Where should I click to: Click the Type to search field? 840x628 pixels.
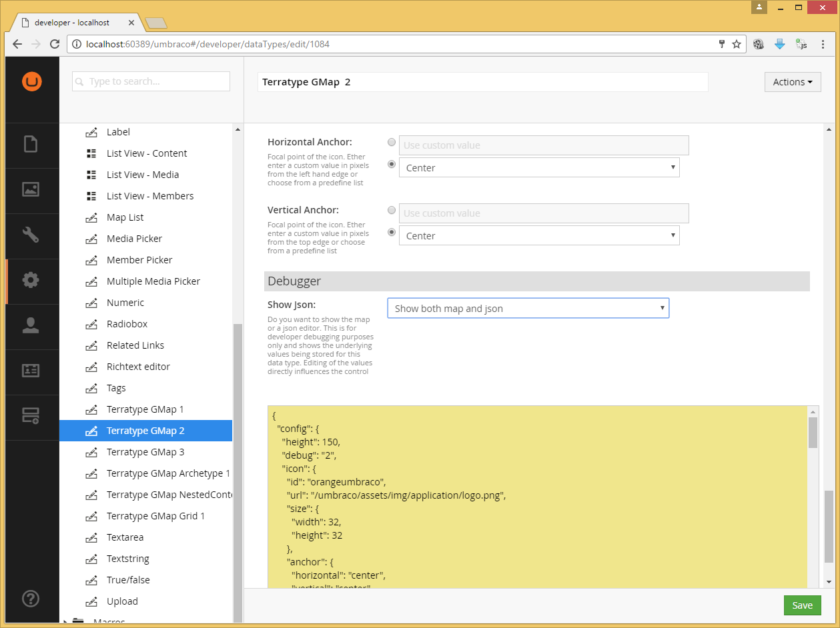click(x=151, y=81)
